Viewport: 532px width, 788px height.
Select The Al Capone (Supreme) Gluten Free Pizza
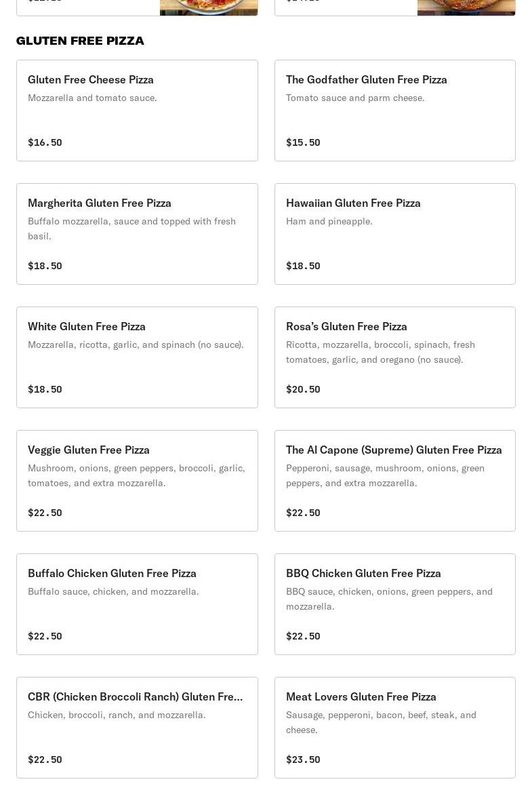coord(394,450)
